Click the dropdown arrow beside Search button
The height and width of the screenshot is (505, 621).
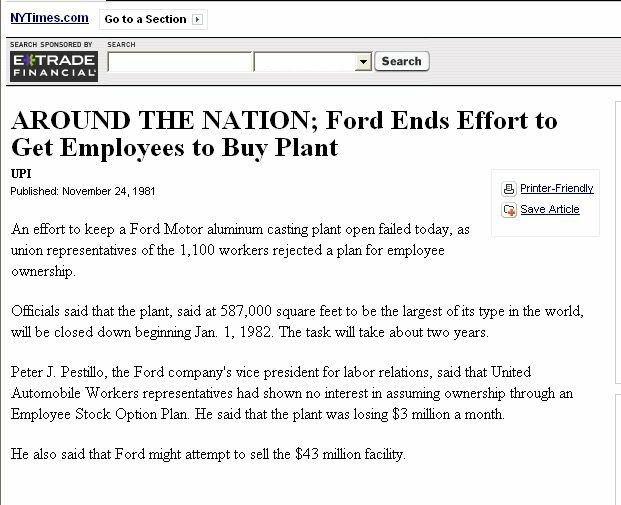(363, 62)
